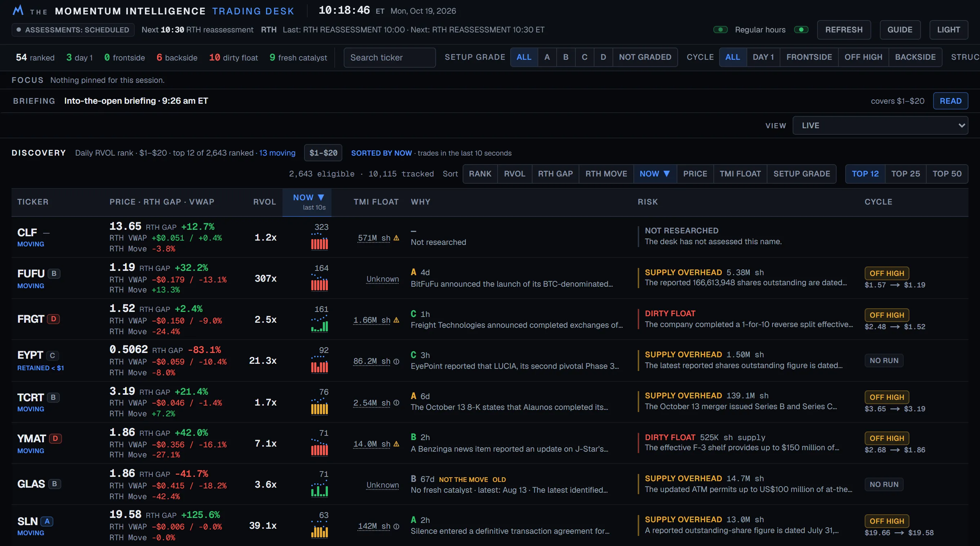Click the Momentum Intelligence logo icon
Screen dimensions: 980x546
tap(18, 10)
